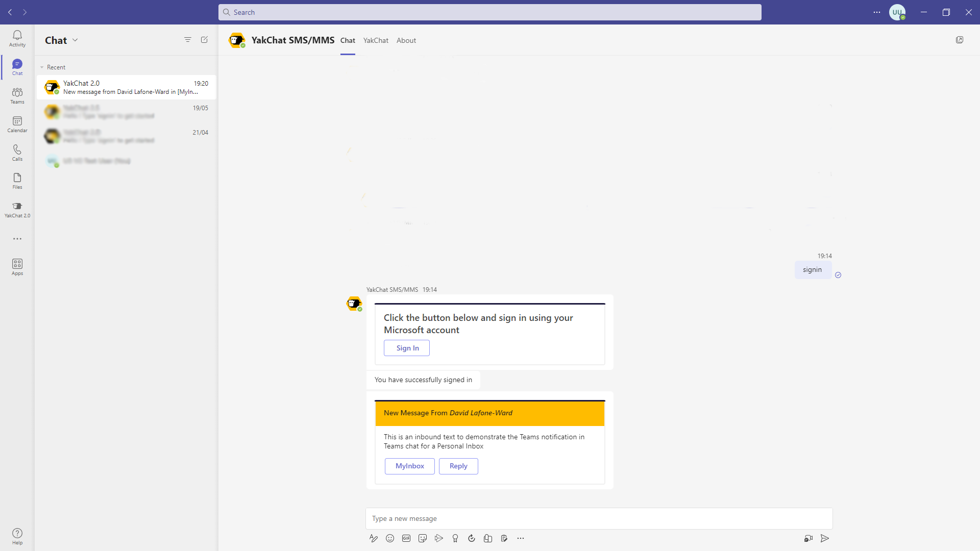Image resolution: width=980 pixels, height=551 pixels.
Task: Click the schedule send arrow icon
Action: 439,538
